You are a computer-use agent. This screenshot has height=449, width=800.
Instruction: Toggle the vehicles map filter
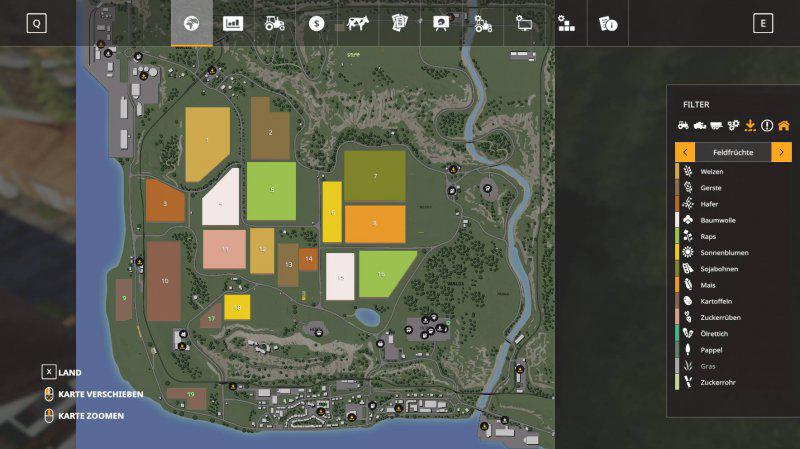(x=684, y=125)
